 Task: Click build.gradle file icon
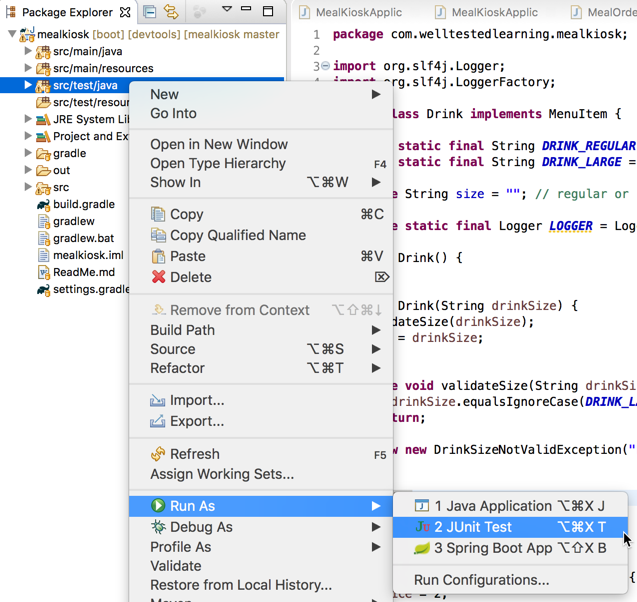point(43,204)
